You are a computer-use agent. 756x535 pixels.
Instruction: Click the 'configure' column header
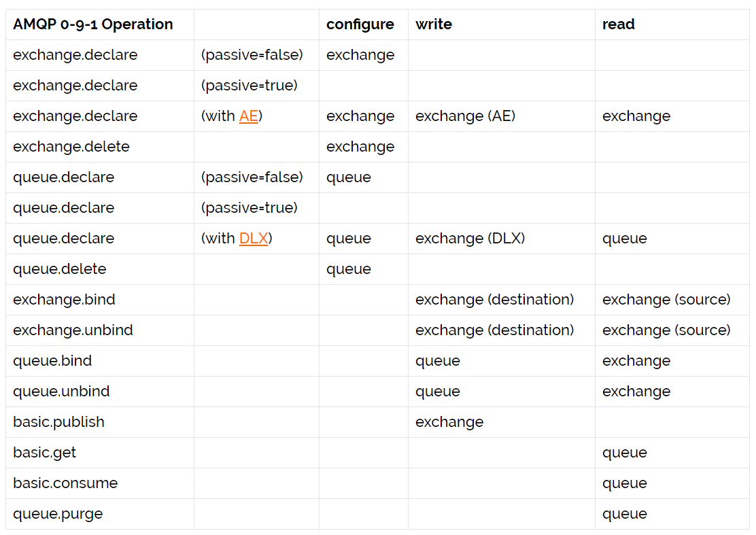point(360,24)
